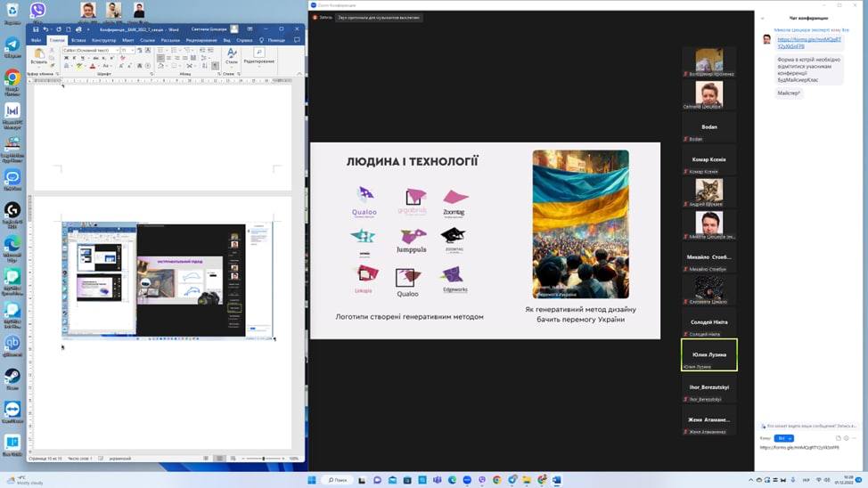Save the Word document from quick access toolbar
This screenshot has width=868, height=488.
pyautogui.click(x=36, y=29)
